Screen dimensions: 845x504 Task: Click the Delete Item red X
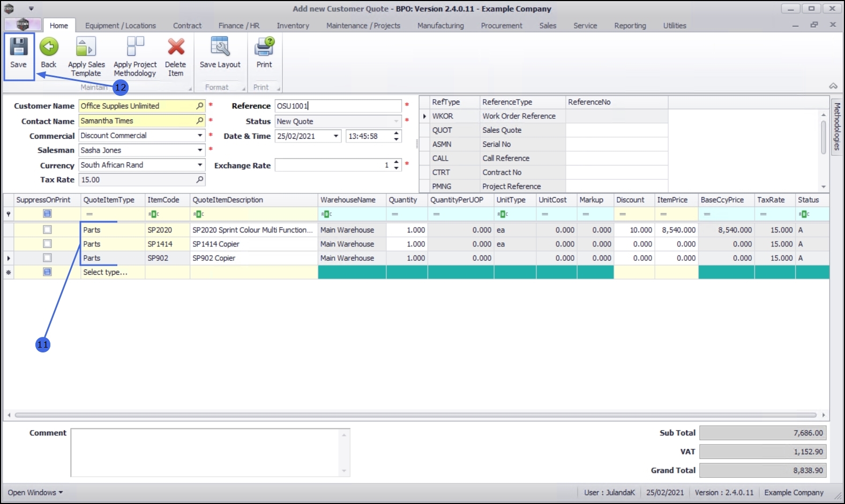(176, 47)
